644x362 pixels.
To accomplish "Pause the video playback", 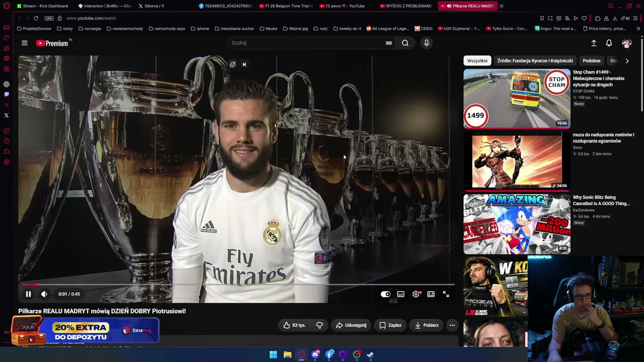I will pos(28,294).
